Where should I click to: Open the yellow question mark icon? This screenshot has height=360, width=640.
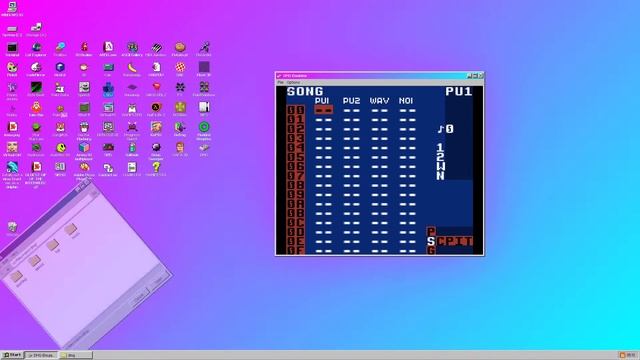156,167
